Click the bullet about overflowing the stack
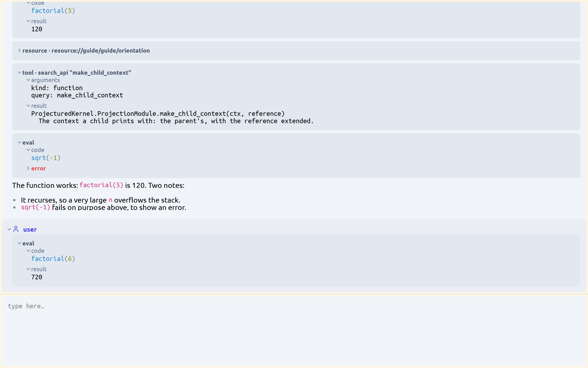 pyautogui.click(x=101, y=200)
